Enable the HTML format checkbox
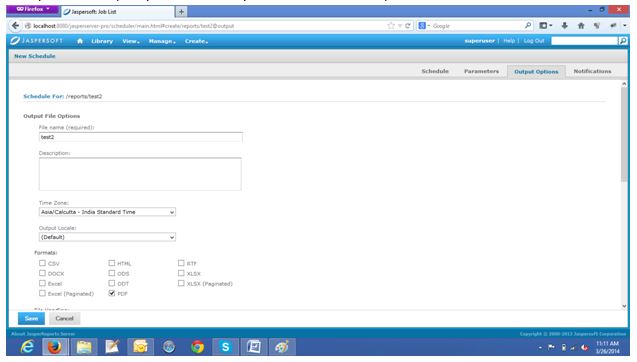The image size is (637, 362). point(112,263)
